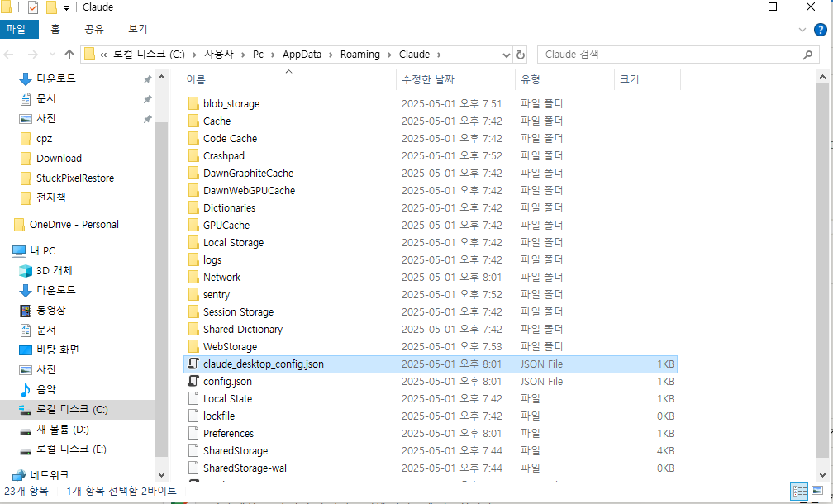Expand the hidden breadcrumb path chevron
This screenshot has height=504, width=833.
[103, 55]
